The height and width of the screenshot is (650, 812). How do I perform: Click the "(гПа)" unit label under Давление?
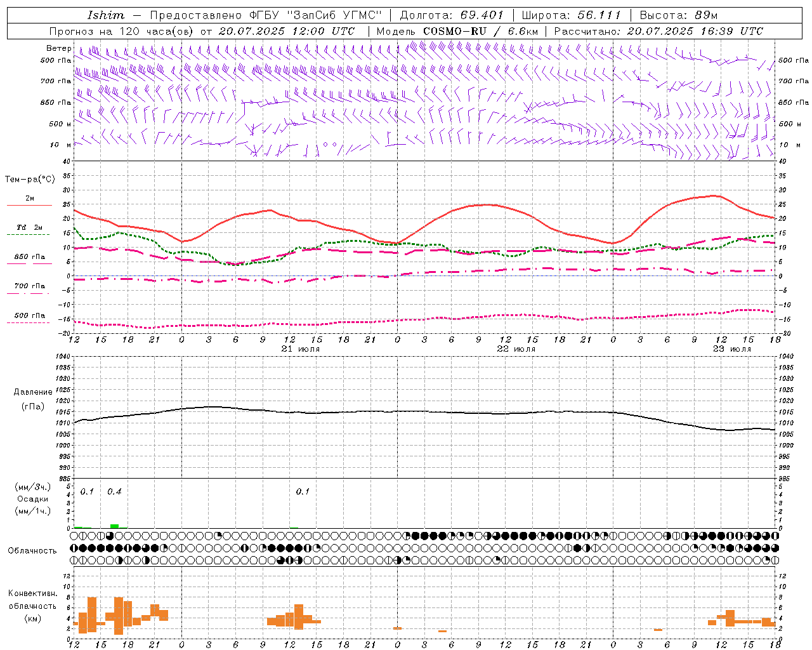(33, 406)
